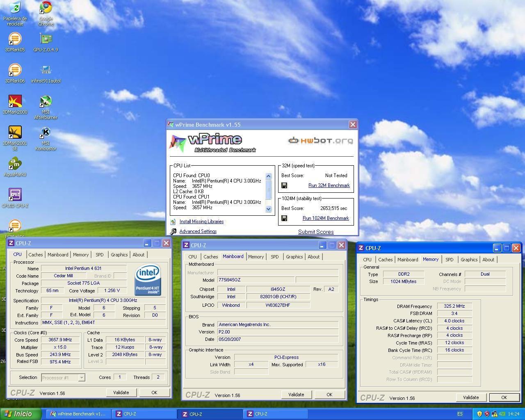Click the Install Missing Libraries link
Viewport: 525px width, 420px height.
[x=201, y=221]
